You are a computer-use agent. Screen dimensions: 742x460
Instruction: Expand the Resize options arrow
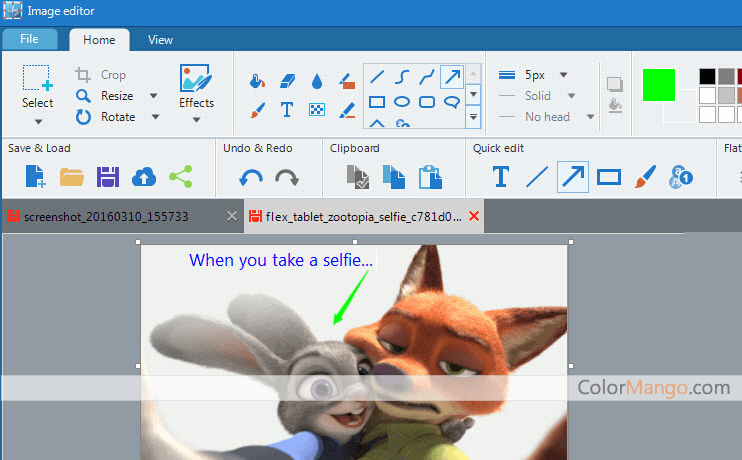click(153, 96)
